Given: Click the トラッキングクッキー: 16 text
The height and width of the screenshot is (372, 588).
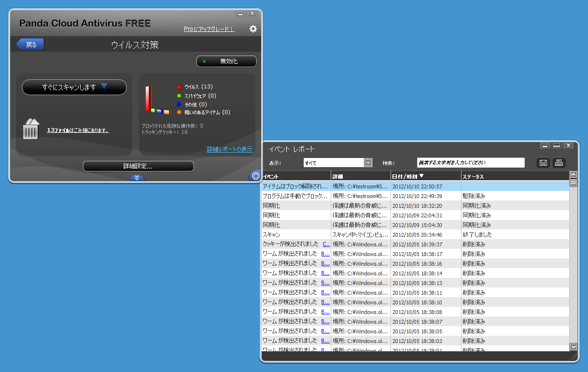Looking at the screenshot, I should click(165, 132).
